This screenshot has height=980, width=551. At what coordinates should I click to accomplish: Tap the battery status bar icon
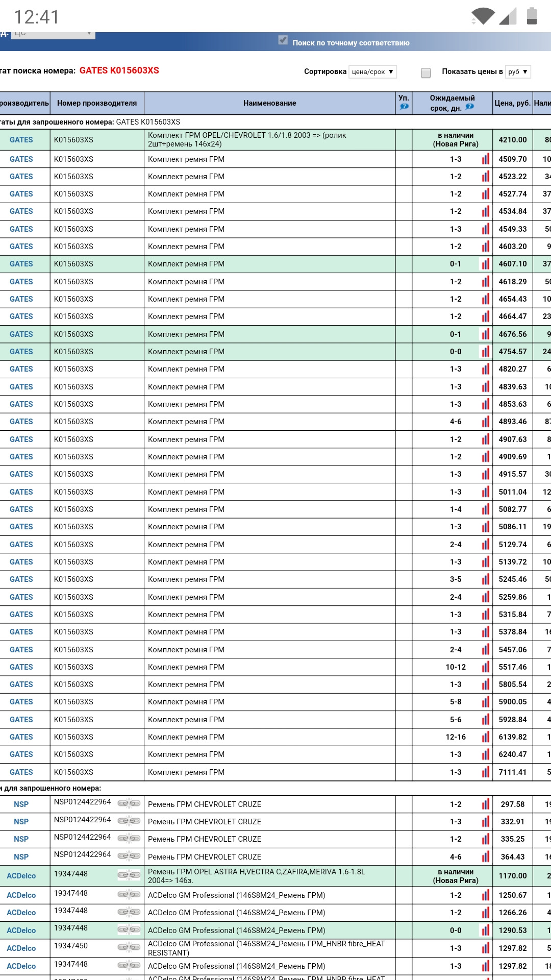[x=532, y=16]
